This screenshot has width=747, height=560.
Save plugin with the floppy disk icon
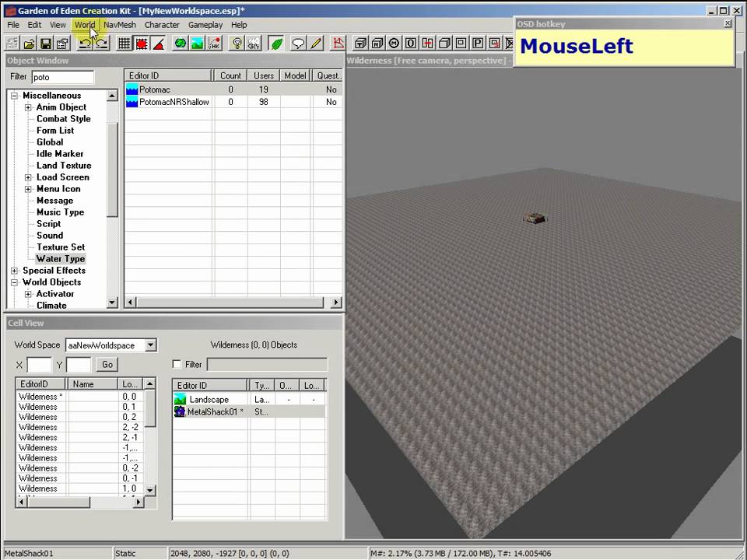point(46,44)
